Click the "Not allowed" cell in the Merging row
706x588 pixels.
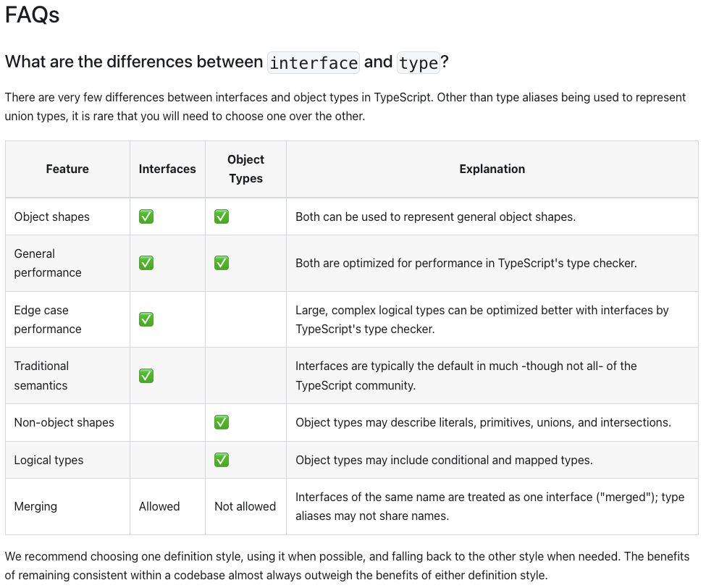pyautogui.click(x=245, y=506)
